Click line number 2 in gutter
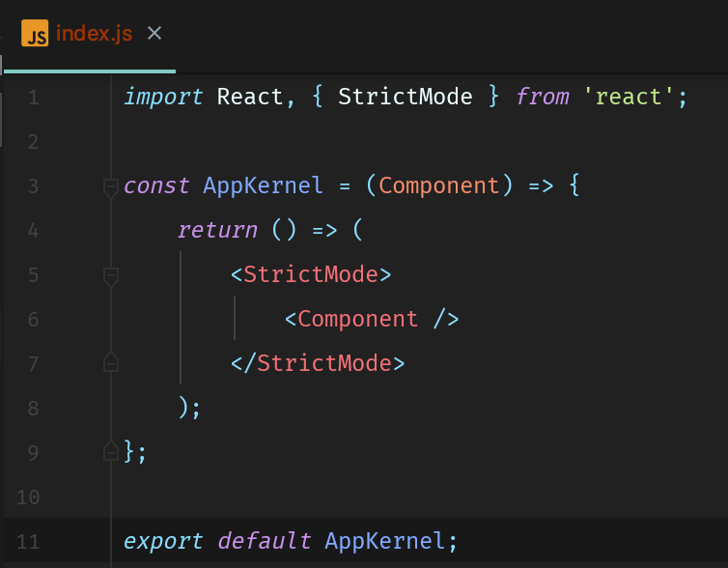Viewport: 728px width, 568px height. coord(33,142)
